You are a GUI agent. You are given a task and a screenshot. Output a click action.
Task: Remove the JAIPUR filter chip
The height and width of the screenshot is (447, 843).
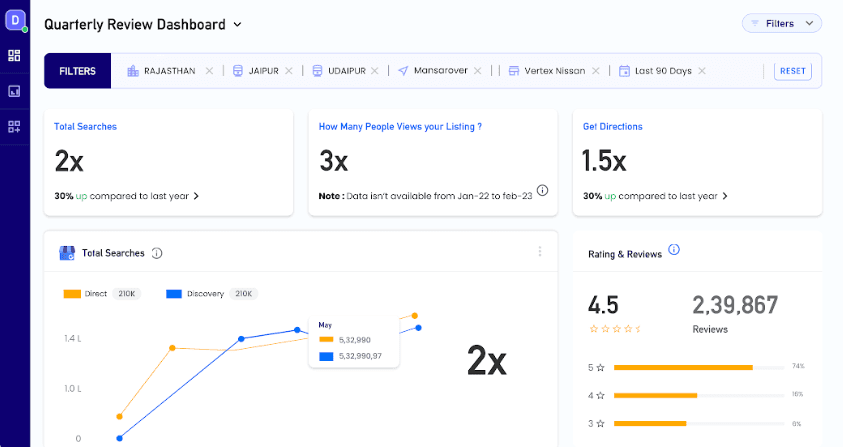pyautogui.click(x=289, y=71)
